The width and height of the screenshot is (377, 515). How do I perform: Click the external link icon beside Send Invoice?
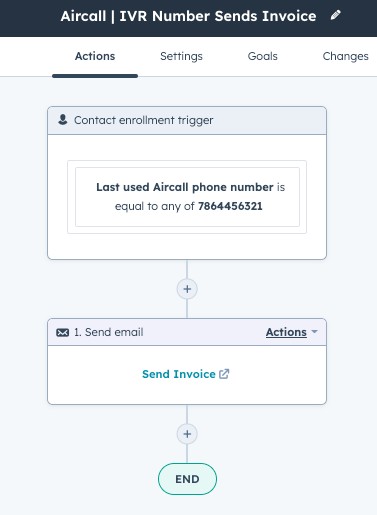point(224,374)
